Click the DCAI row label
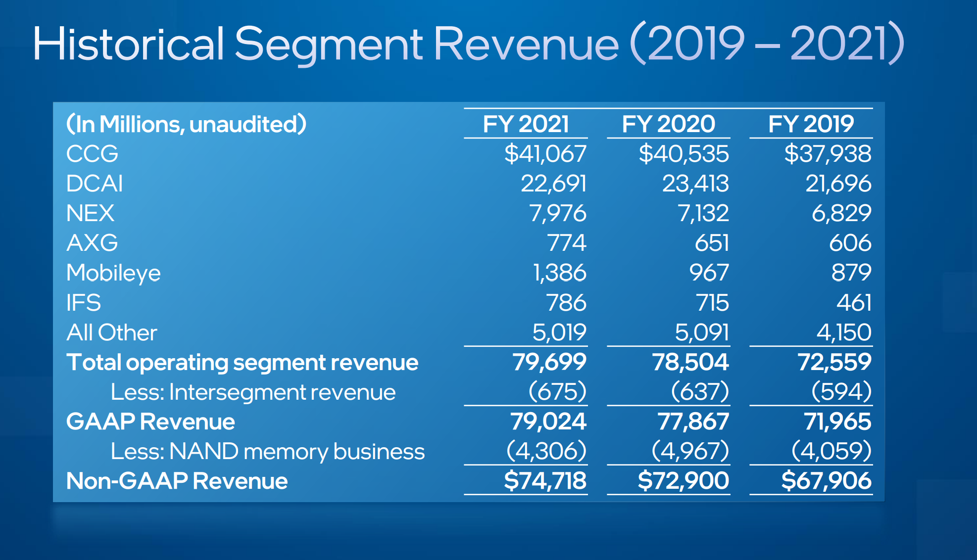 [x=94, y=184]
